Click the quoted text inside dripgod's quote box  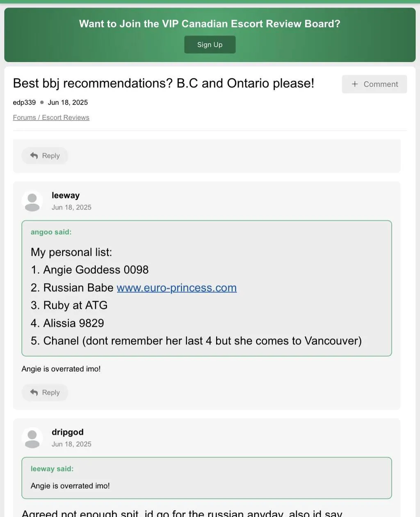click(x=70, y=486)
